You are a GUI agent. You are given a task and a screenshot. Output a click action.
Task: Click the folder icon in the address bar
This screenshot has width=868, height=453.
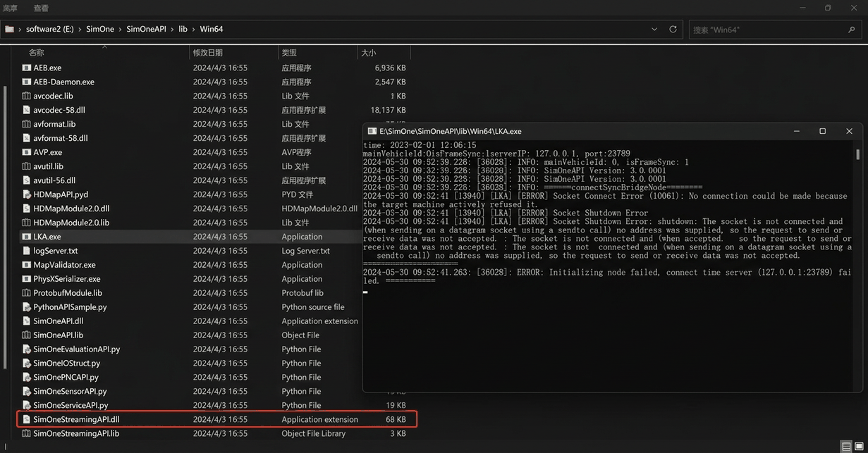(10, 30)
